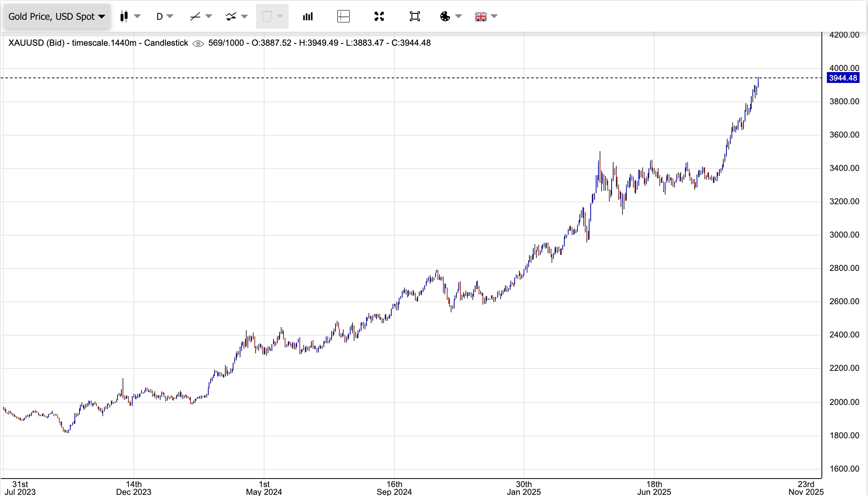Screen dimensions: 868x496
Task: Click the screenshot frame icon
Action: (x=414, y=16)
